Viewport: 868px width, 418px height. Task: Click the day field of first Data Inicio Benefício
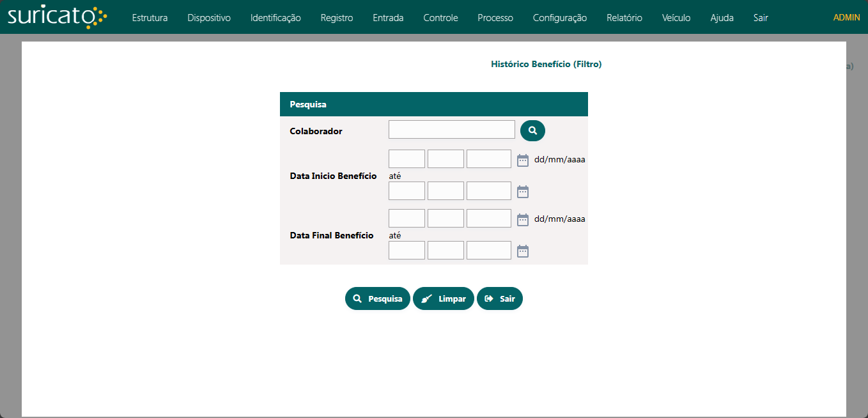coord(407,159)
